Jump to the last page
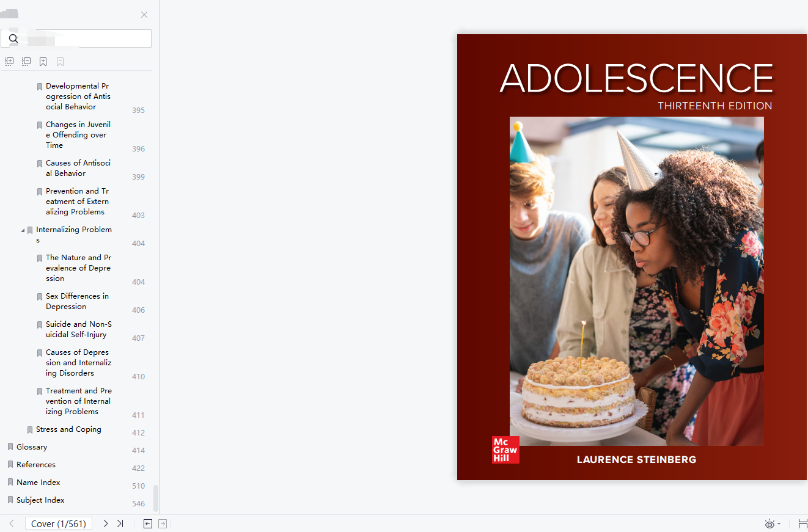Screen dimensions: 808x532 [x=120, y=523]
